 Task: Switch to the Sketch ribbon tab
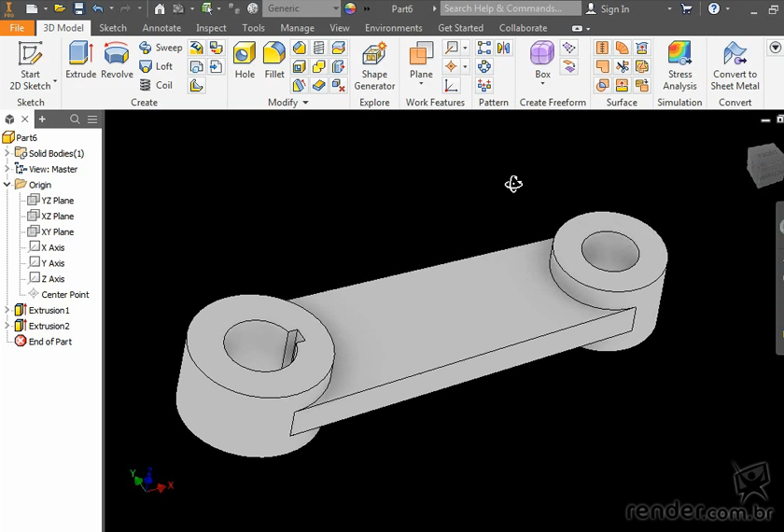pyautogui.click(x=113, y=28)
